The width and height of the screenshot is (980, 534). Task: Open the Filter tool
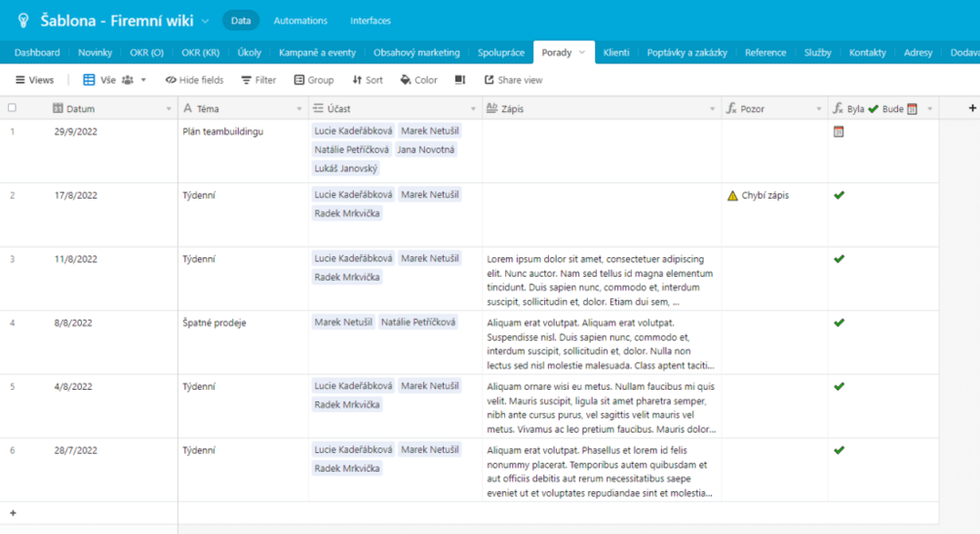(x=258, y=80)
